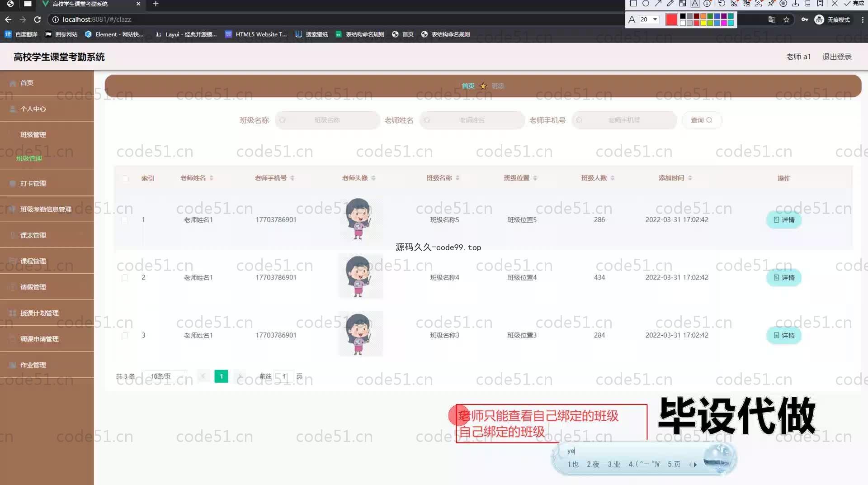Check the row 2 checkbox for 班级名称4
868x485 pixels.
click(x=125, y=278)
